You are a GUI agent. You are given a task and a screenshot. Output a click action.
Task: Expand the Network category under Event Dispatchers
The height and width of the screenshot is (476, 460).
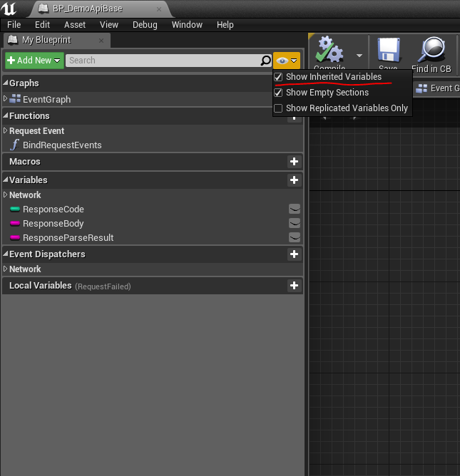[5, 269]
